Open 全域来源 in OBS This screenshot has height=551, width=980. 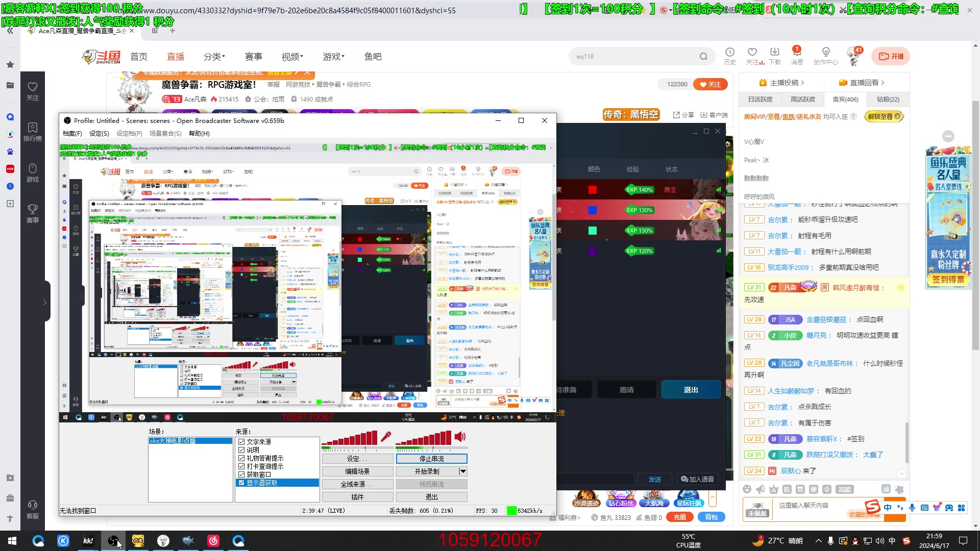tap(357, 484)
